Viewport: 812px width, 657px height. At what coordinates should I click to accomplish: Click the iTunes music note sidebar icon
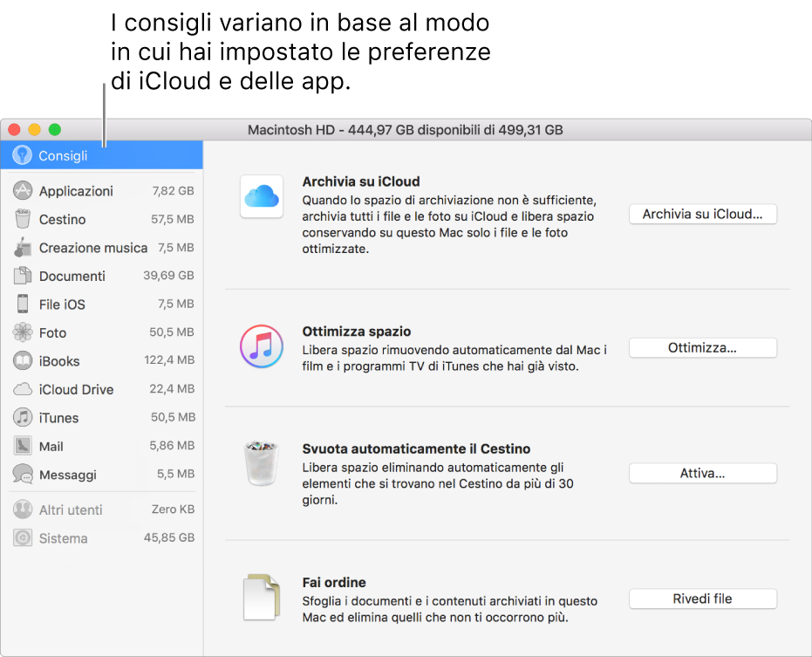pyautogui.click(x=23, y=417)
